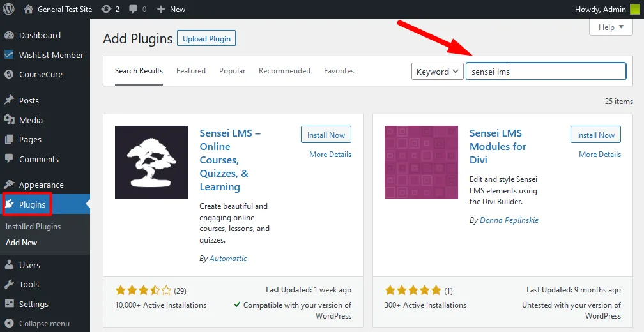Click the Plugins plug icon

coord(9,204)
